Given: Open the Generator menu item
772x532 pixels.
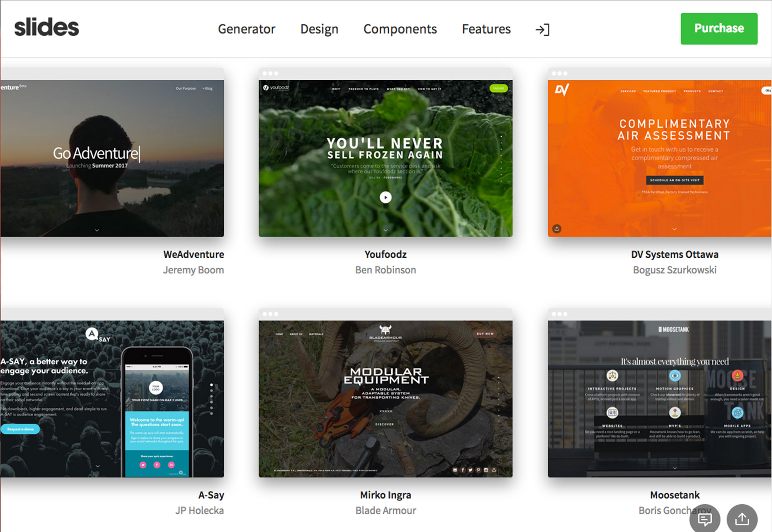Looking at the screenshot, I should tap(247, 29).
